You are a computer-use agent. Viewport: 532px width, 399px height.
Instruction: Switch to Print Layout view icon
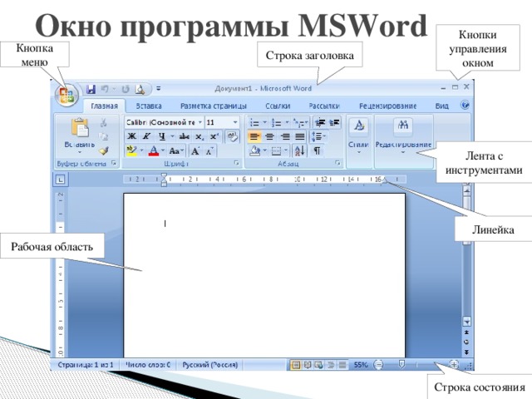[x=296, y=365]
